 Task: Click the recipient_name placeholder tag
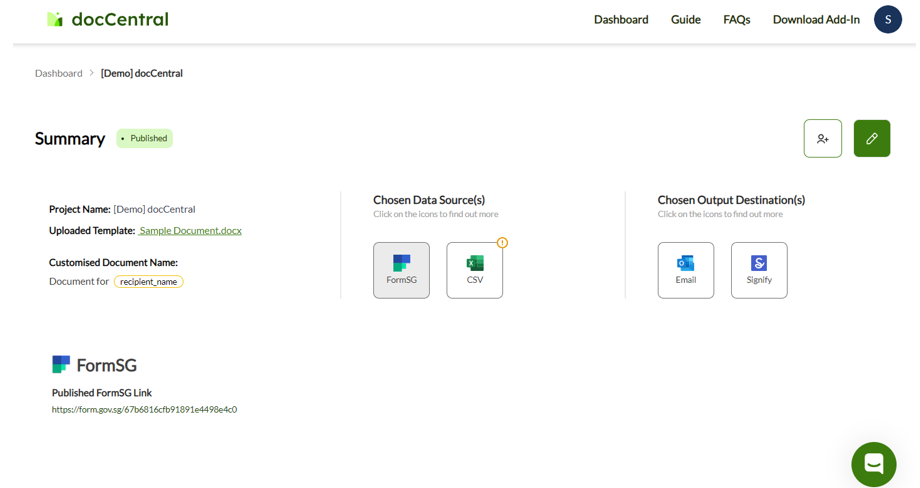click(149, 282)
